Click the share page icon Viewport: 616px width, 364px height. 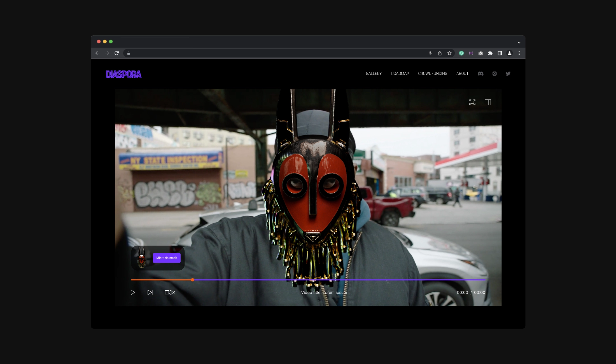pyautogui.click(x=440, y=53)
